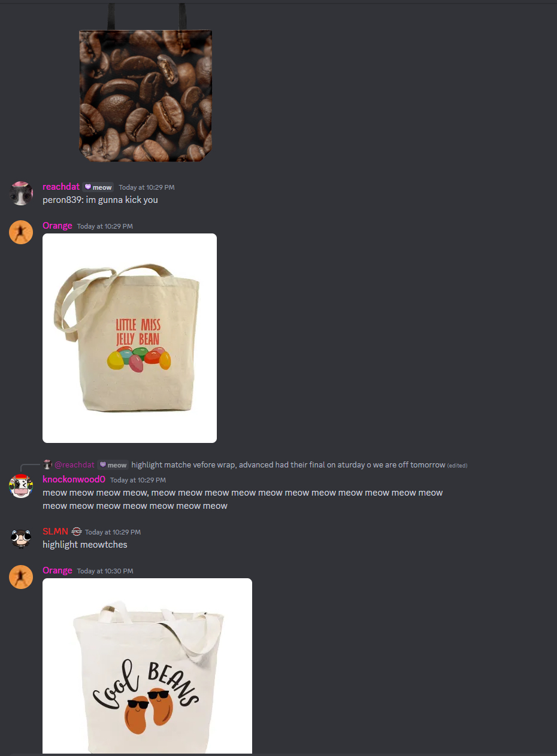557x756 pixels.
Task: Open reachdat's profile avatar
Action: click(x=21, y=193)
